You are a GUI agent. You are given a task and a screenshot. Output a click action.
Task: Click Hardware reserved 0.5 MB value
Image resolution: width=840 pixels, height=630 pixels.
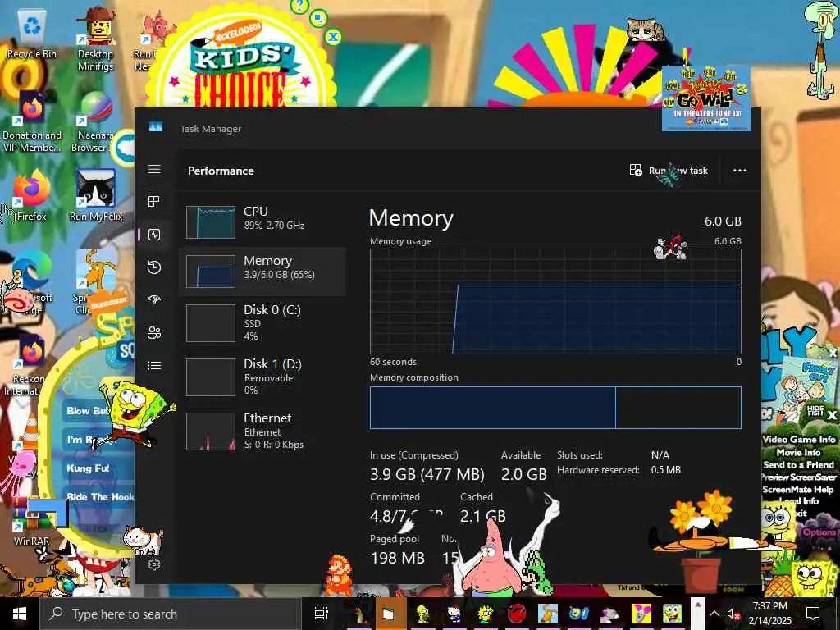666,470
